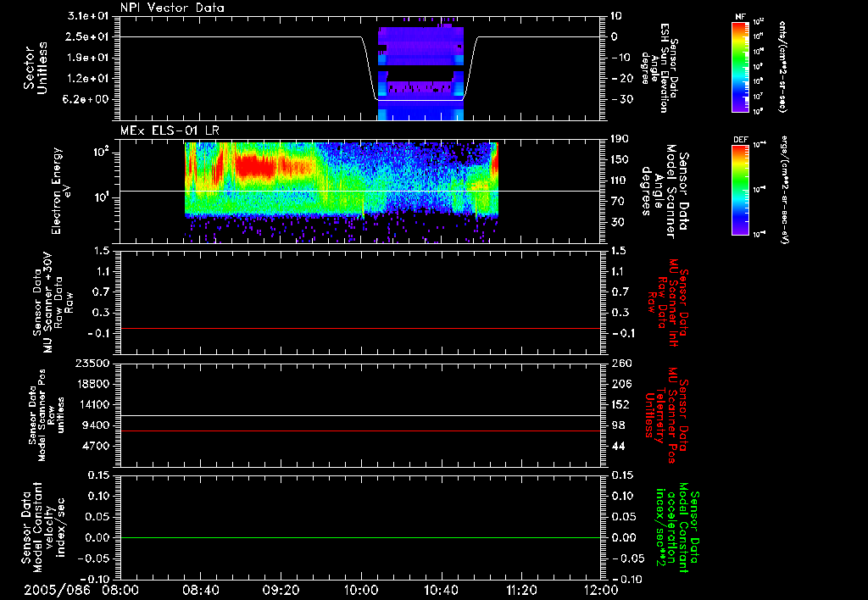Image resolution: width=868 pixels, height=600 pixels.
Task: Click the "1.9e+01" sector tick label
Action: tap(90, 58)
